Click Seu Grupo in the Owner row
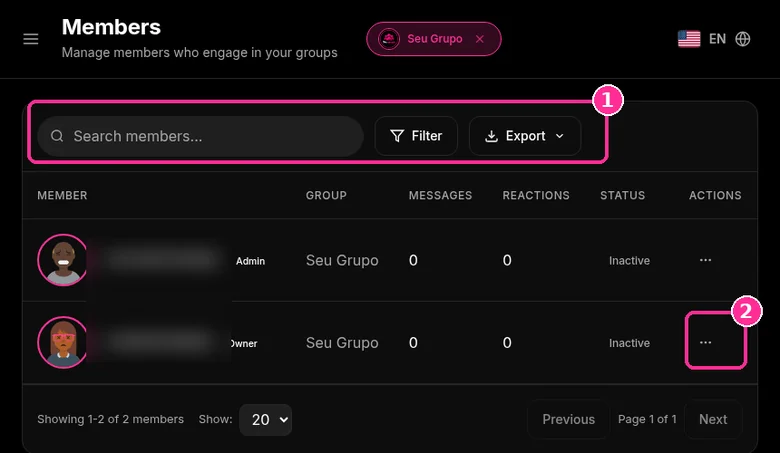The width and height of the screenshot is (780, 453). pos(342,343)
